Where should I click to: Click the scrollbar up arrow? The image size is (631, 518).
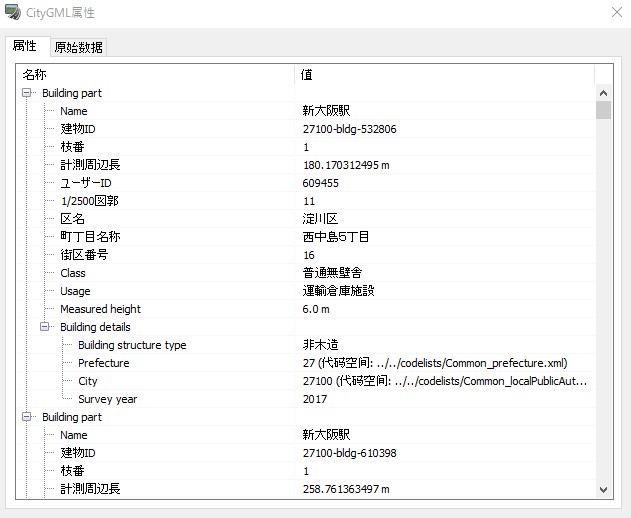603,93
